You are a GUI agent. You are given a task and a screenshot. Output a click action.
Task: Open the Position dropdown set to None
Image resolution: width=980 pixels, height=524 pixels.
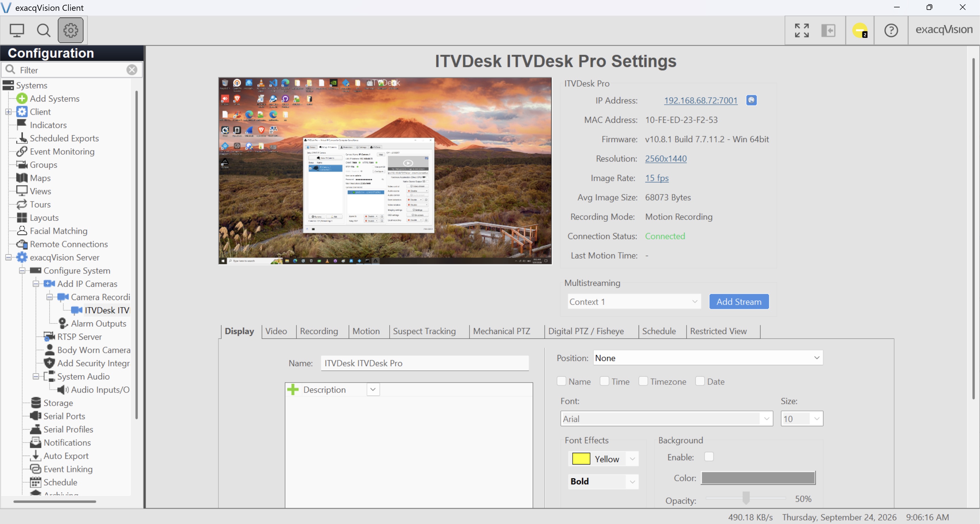708,358
